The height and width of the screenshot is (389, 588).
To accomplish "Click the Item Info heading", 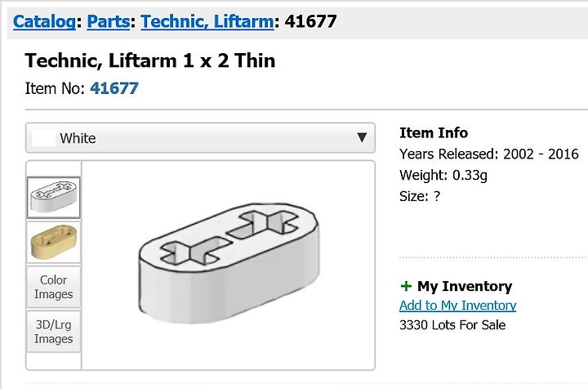I will 434,132.
